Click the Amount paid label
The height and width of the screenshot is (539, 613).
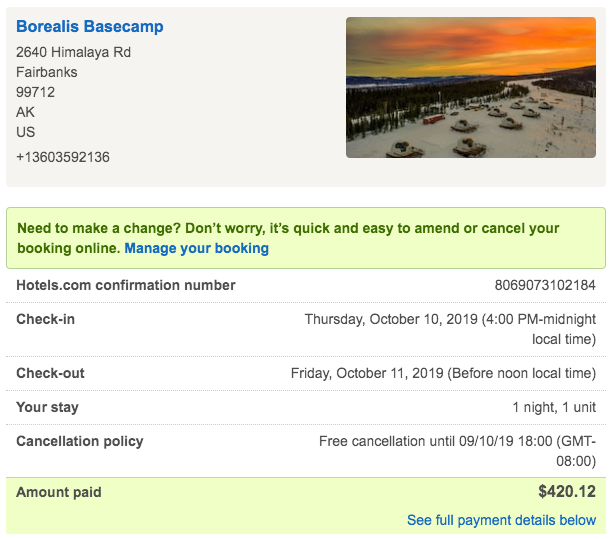pos(59,492)
